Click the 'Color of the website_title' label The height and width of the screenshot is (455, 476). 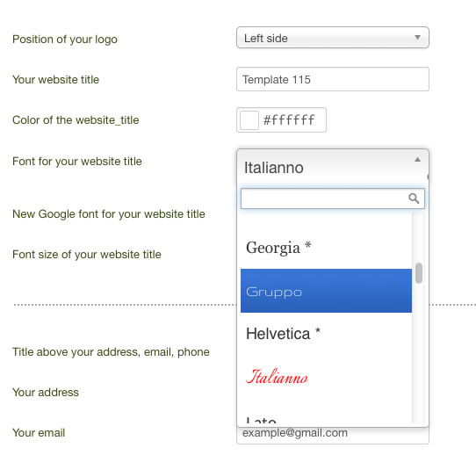[x=76, y=120]
